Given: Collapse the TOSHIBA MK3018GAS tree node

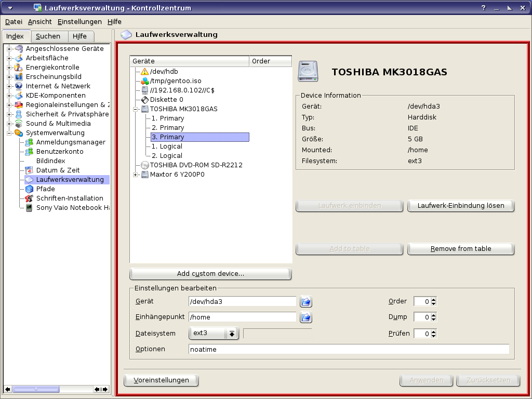Looking at the screenshot, I should tap(135, 109).
